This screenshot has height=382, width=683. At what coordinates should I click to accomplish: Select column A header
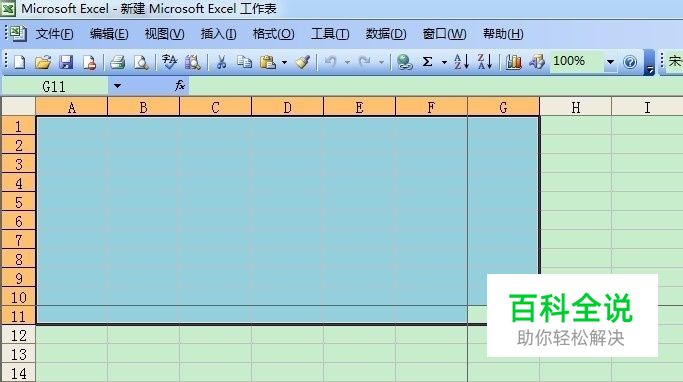point(72,107)
